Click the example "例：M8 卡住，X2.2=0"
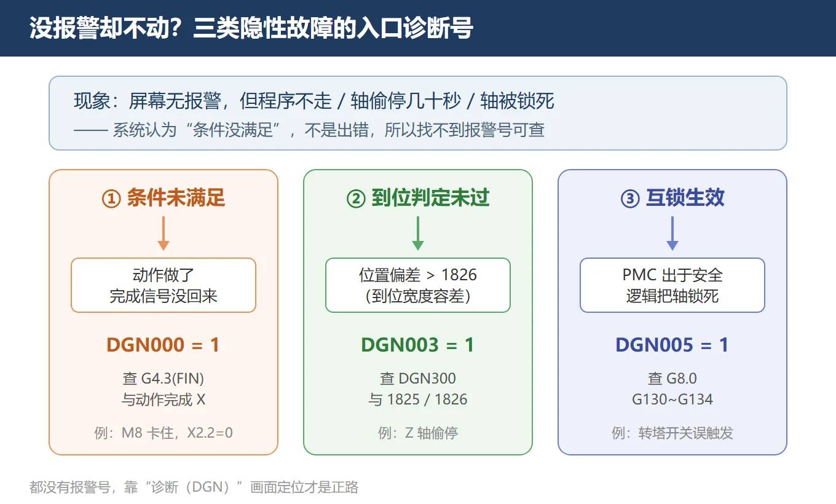Screen dimensions: 836x504 164,433
